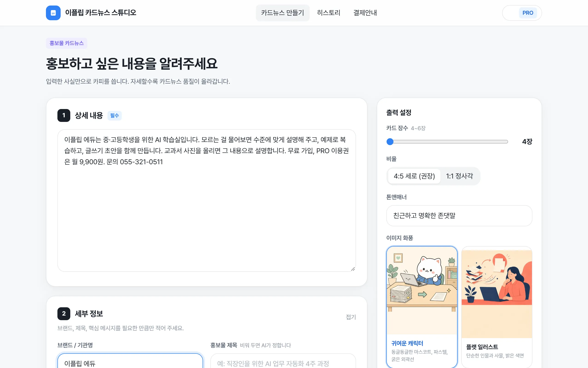Focus the 상세 내용 text area
Viewport: 588px width, 368px height.
click(206, 200)
